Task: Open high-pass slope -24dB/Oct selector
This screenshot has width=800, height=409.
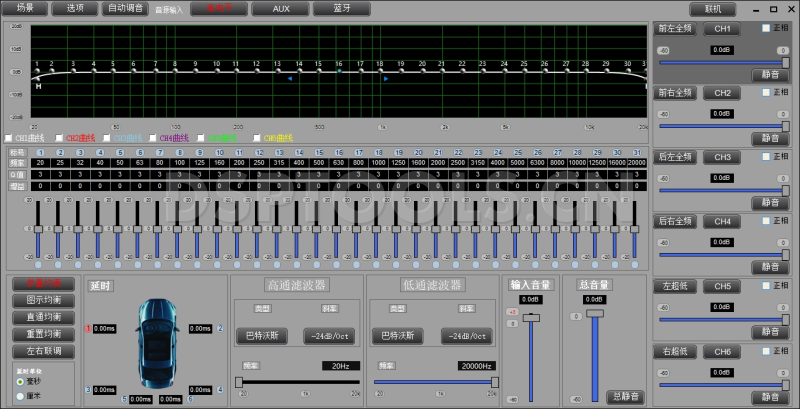Action: point(328,335)
